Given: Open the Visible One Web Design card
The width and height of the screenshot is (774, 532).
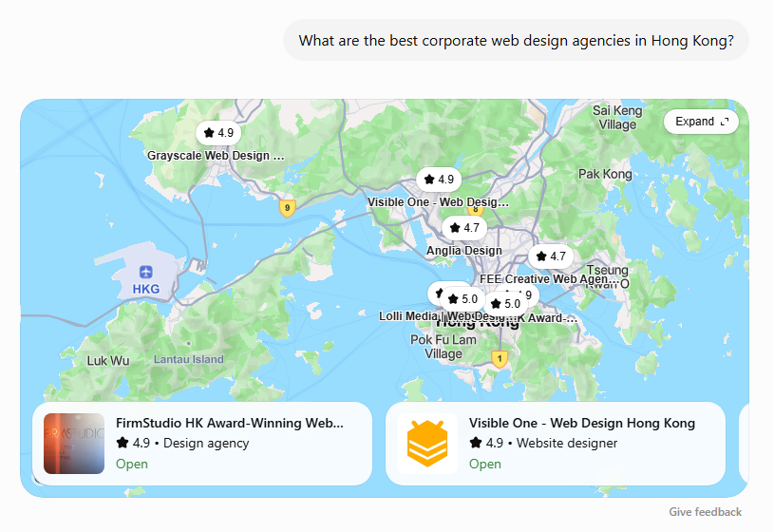Looking at the screenshot, I should pyautogui.click(x=556, y=444).
